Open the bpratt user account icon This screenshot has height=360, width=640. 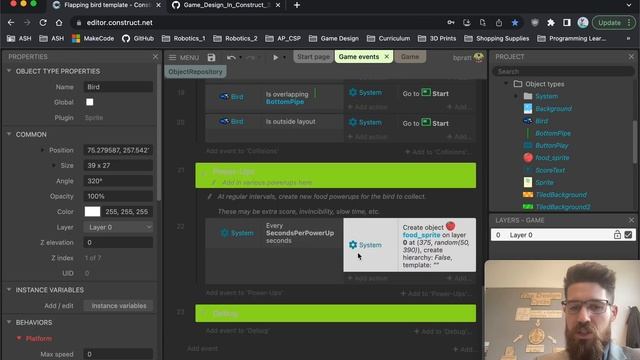click(478, 57)
